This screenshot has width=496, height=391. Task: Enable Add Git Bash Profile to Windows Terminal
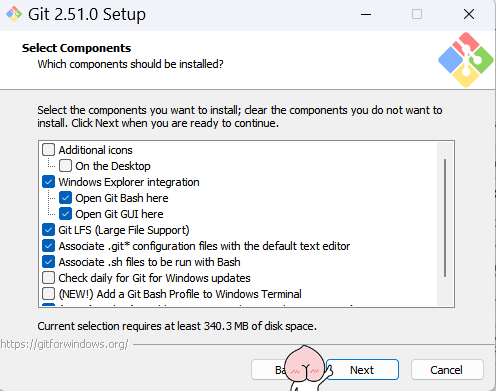pyautogui.click(x=48, y=294)
